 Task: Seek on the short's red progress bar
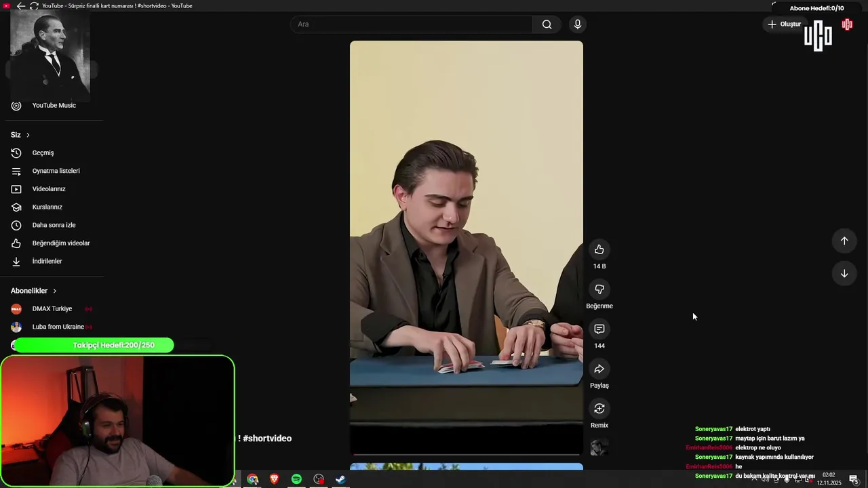(467, 454)
